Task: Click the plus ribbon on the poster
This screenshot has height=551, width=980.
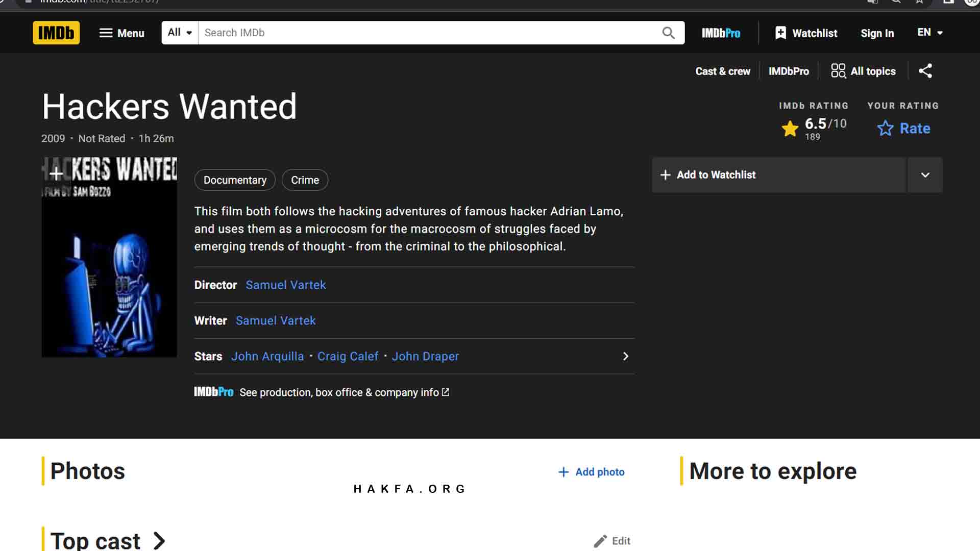Action: 56,174
